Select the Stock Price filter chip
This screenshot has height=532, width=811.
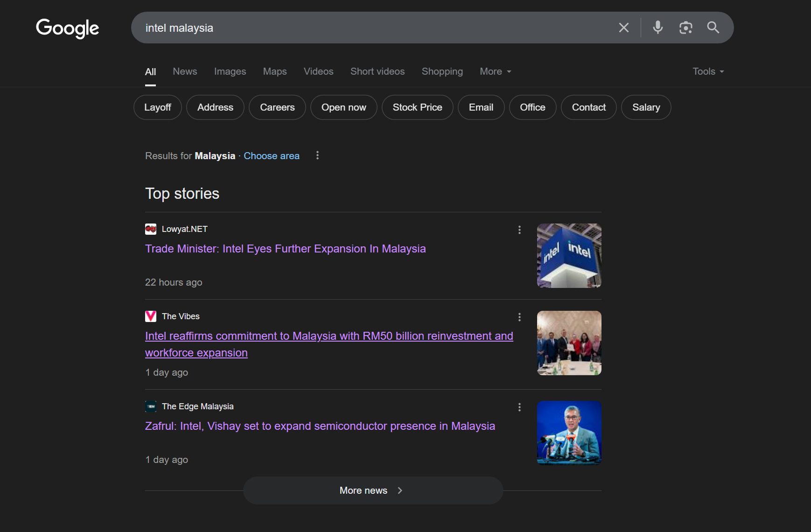click(417, 107)
